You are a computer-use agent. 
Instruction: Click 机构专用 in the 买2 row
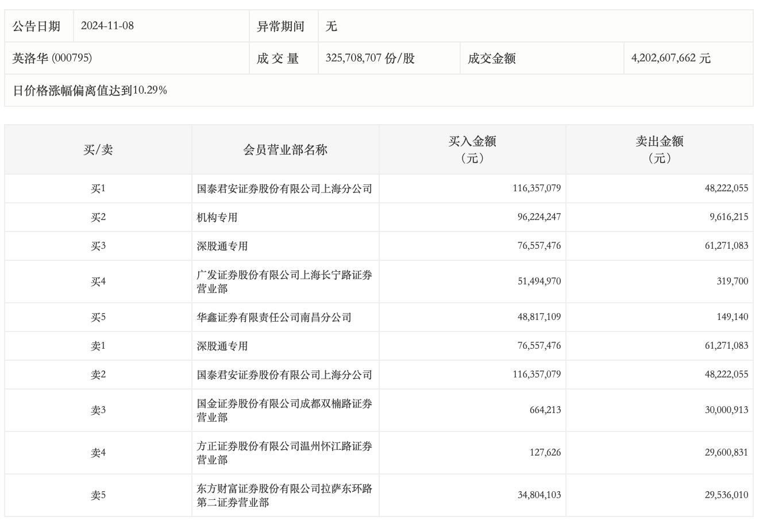(217, 218)
